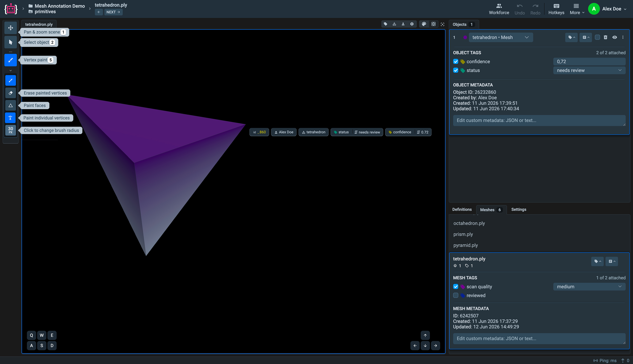Open canvas settings gear icon

[x=412, y=24]
